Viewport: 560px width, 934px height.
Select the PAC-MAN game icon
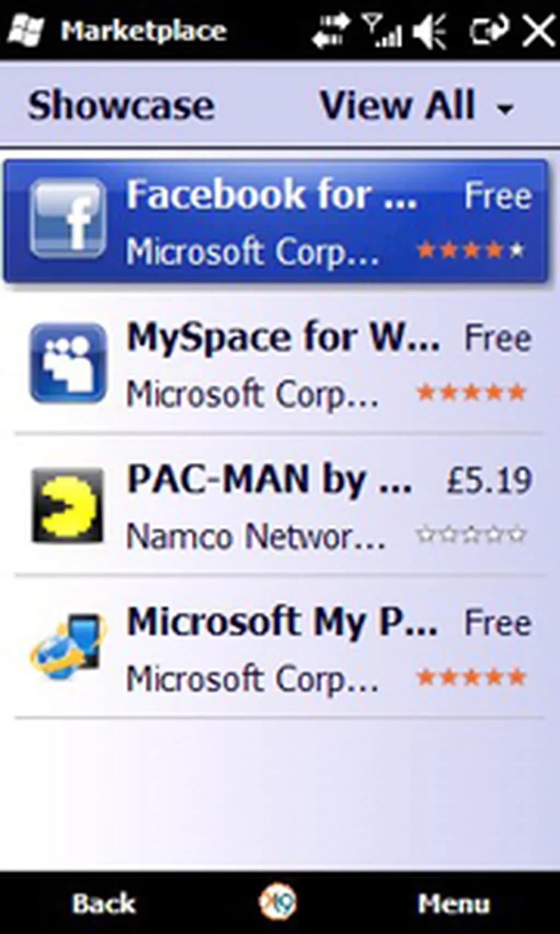(x=68, y=506)
